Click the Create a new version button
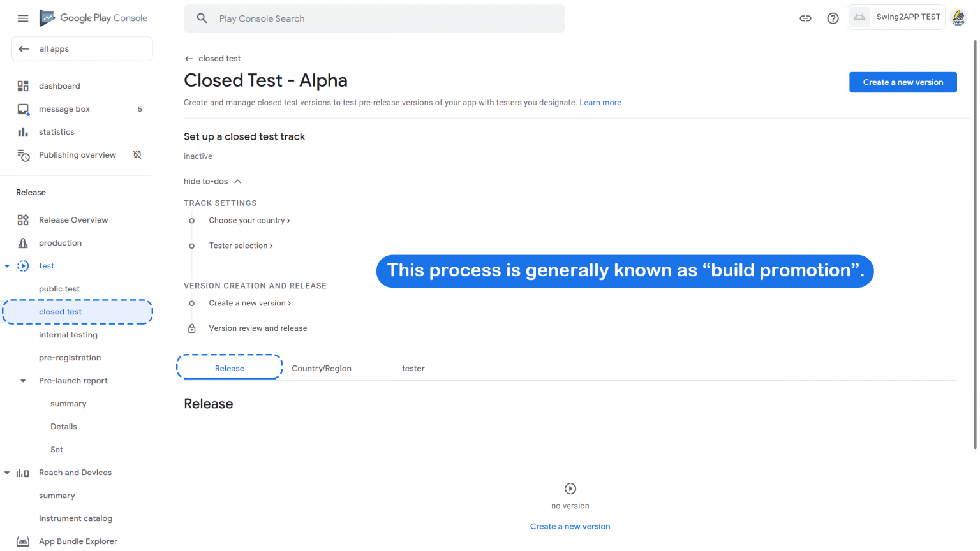The height and width of the screenshot is (551, 980). point(903,82)
